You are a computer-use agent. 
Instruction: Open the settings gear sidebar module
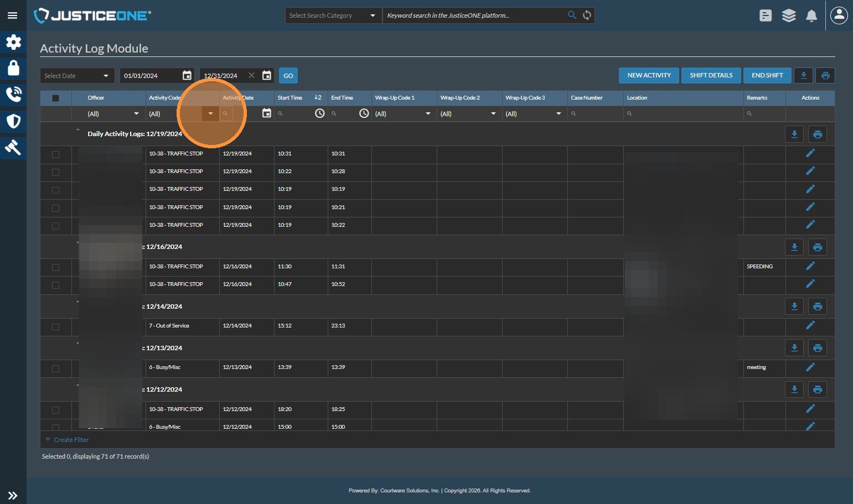point(13,42)
